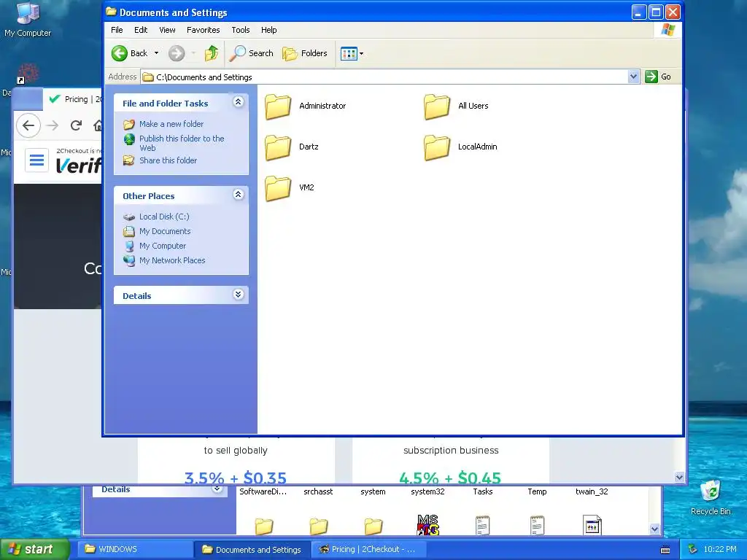This screenshot has height=560, width=747.
Task: Expand the address bar dropdown arrow
Action: tap(633, 77)
